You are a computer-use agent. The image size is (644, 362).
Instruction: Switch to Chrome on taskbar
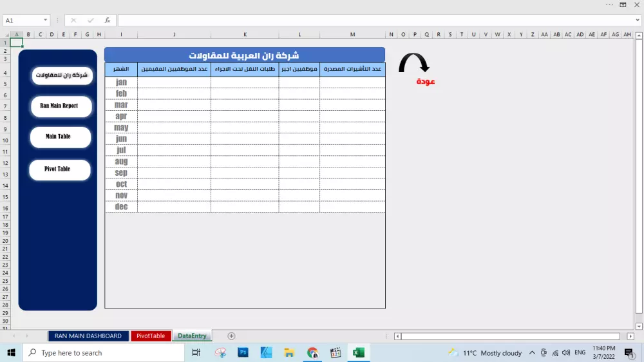(312, 352)
